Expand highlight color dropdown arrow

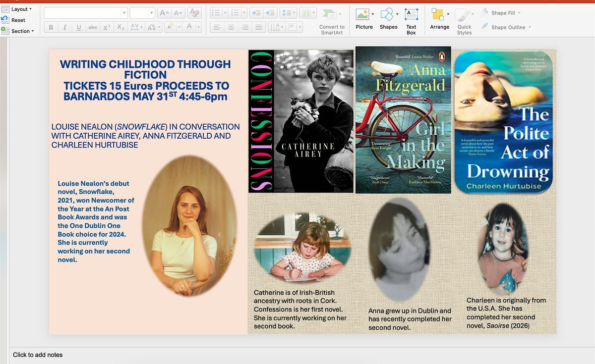[x=179, y=28]
